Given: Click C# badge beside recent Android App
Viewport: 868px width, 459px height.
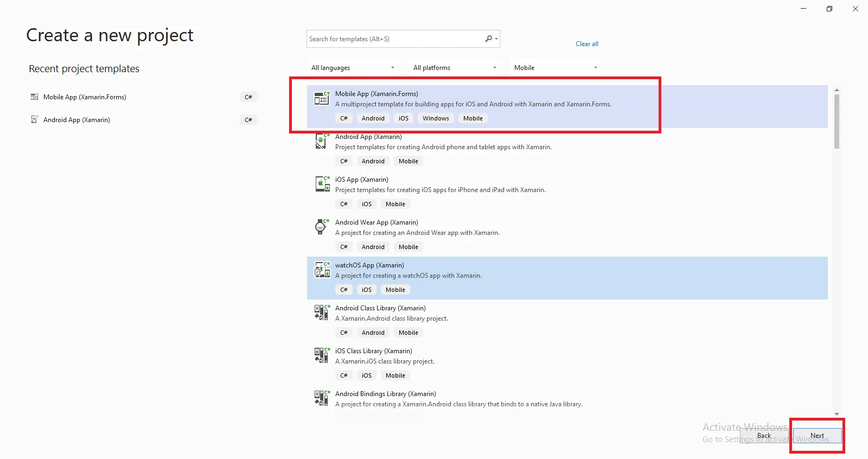Looking at the screenshot, I should coord(248,120).
